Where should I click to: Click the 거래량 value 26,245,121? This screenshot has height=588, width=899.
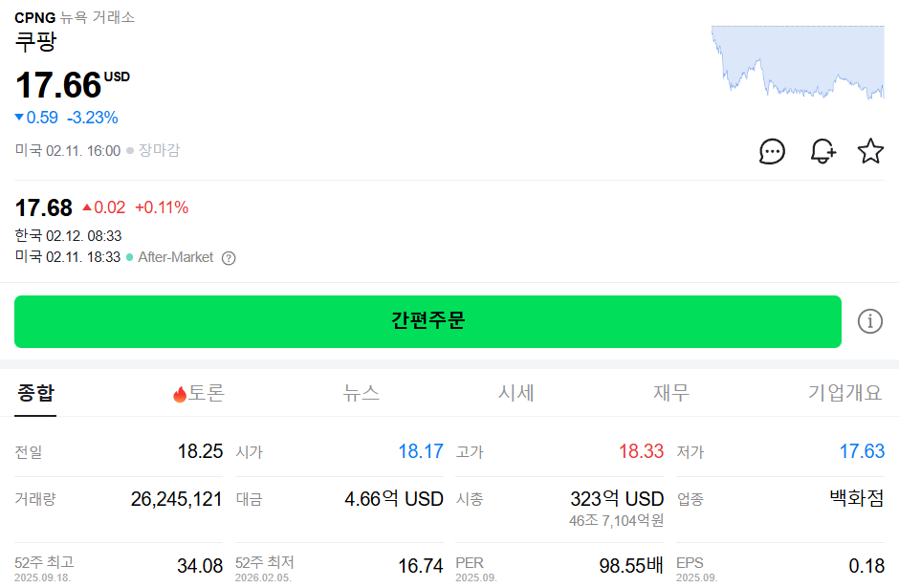177,499
